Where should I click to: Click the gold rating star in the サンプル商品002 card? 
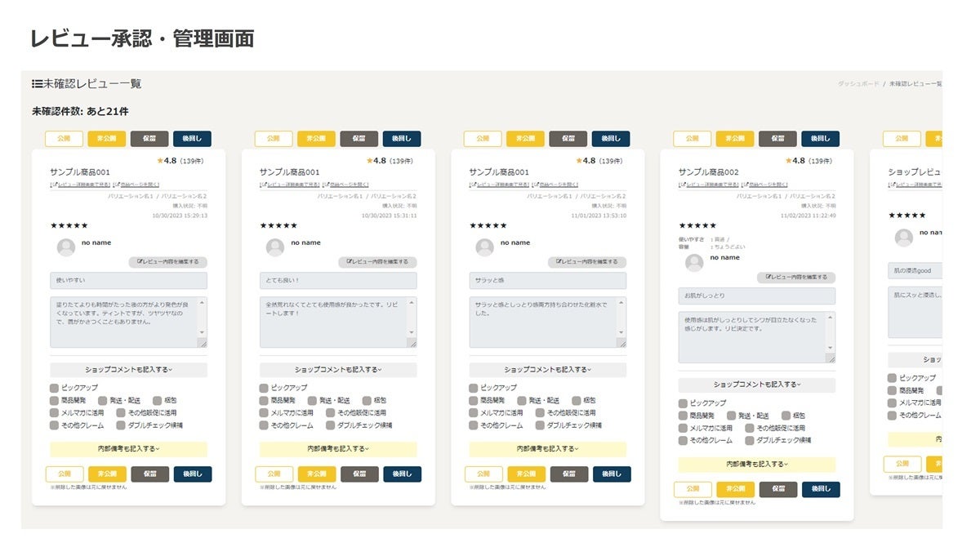coord(789,161)
